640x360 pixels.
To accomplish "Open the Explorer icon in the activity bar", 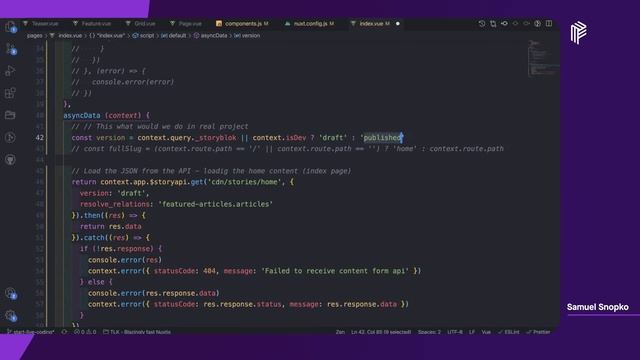I will coord(11,27).
